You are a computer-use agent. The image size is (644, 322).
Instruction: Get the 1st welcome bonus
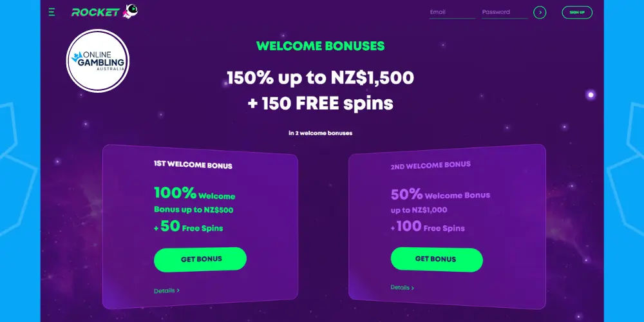200,260
